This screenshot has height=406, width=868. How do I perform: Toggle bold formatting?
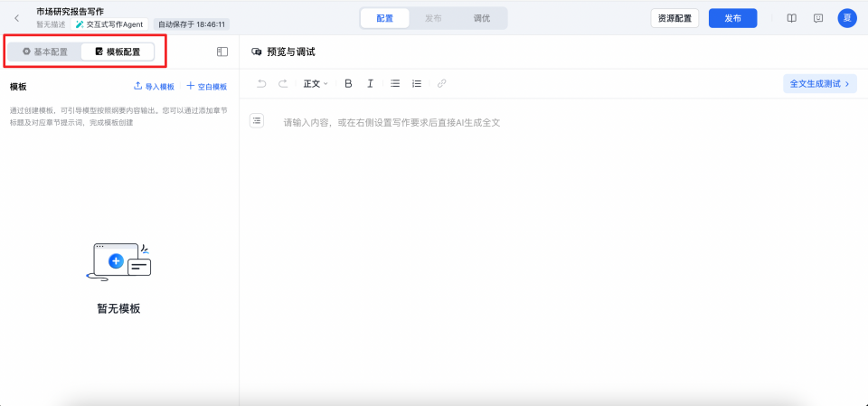point(348,83)
